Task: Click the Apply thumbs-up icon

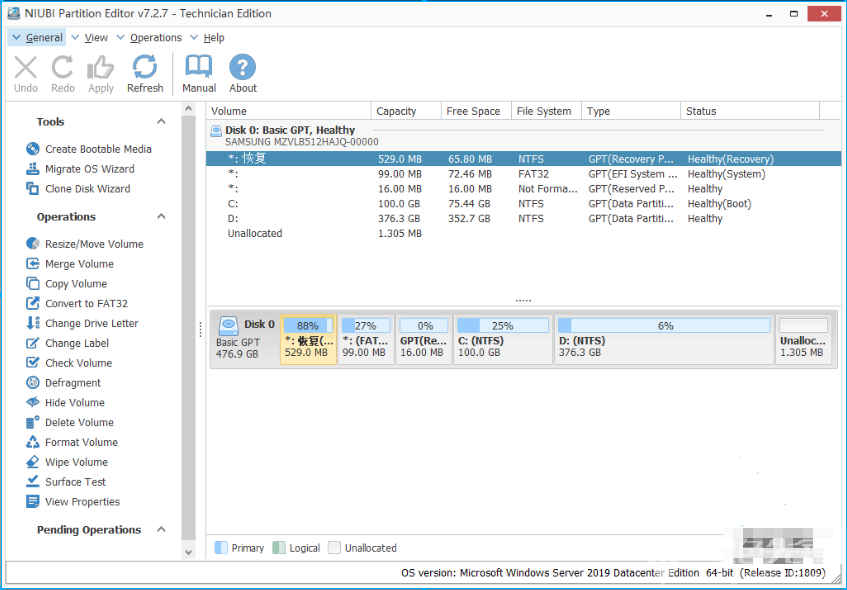Action: click(x=100, y=68)
